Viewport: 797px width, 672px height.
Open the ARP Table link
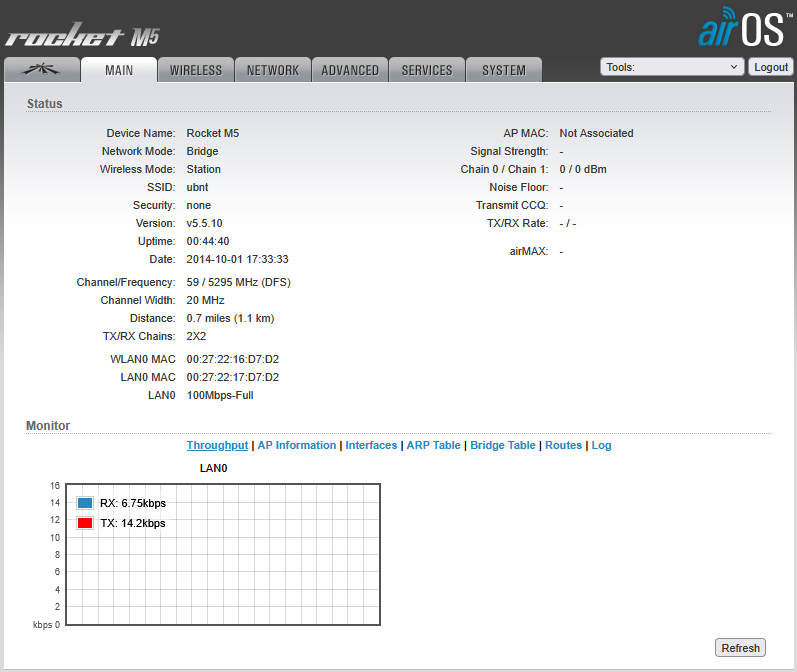point(434,445)
